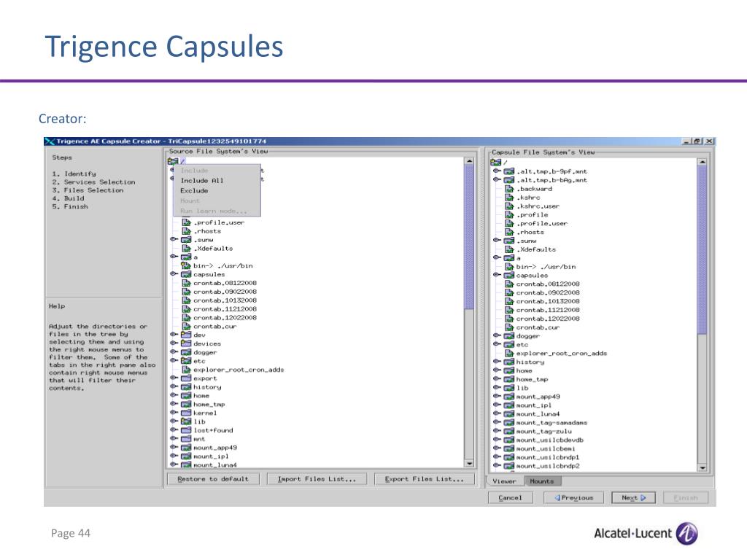Click the bin symlink icon in Source view
The image size is (747, 560).
pos(186,265)
